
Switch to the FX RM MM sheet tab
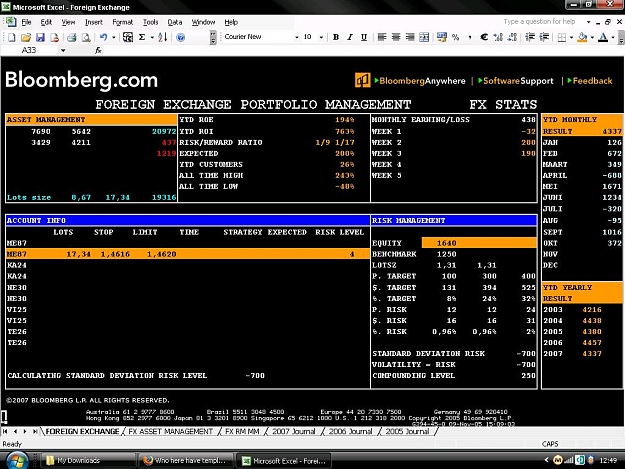pyautogui.click(x=242, y=431)
